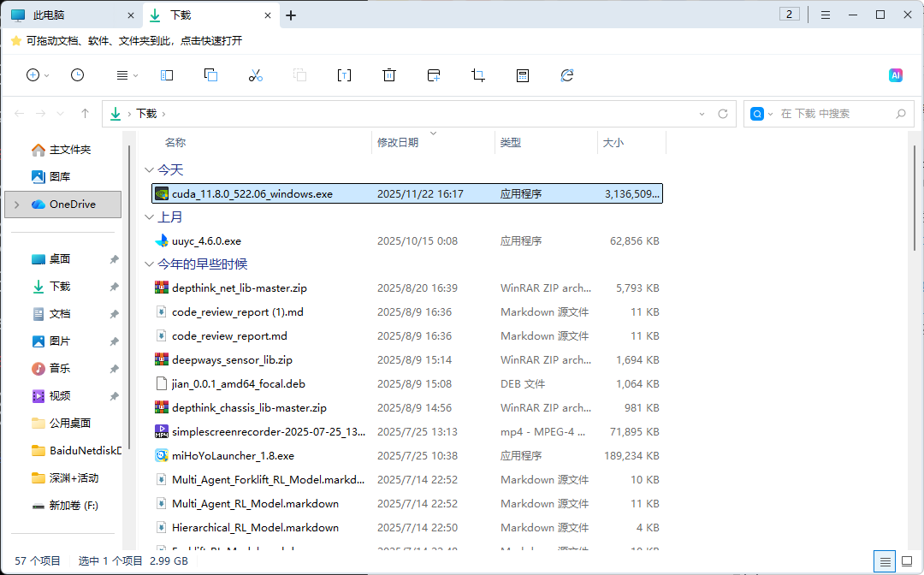This screenshot has height=575, width=924.
Task: Switch to large icons view in status bar
Action: coord(907,561)
